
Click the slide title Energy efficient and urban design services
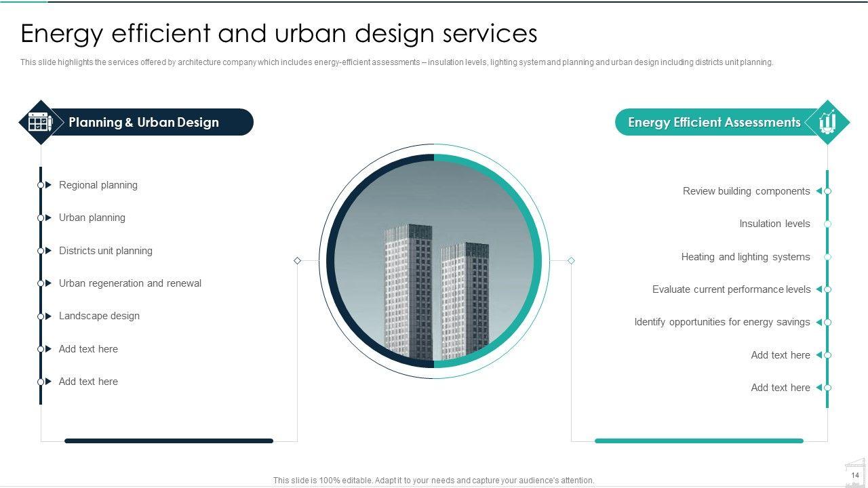(279, 33)
